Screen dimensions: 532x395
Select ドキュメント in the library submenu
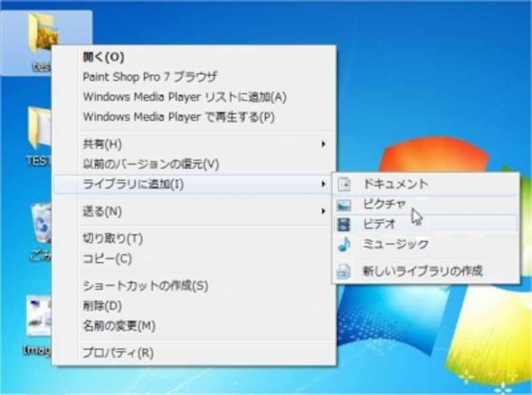(426, 184)
